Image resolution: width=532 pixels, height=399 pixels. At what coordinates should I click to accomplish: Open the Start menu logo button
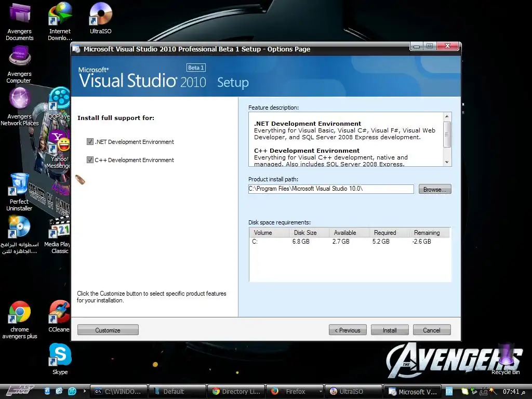(20, 391)
